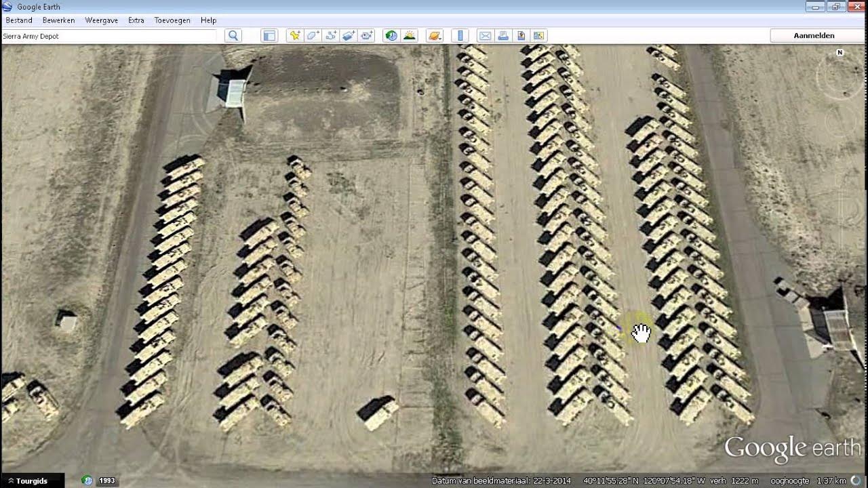Open the Bestand menu

(x=19, y=20)
